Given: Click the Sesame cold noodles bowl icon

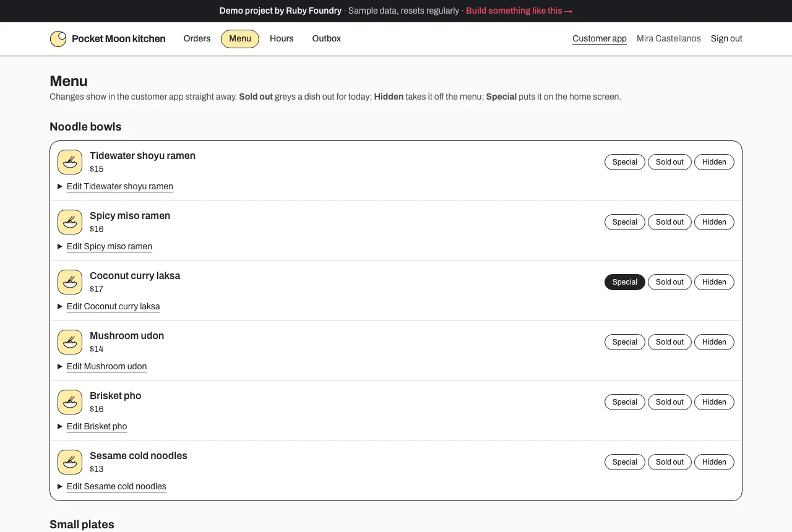Looking at the screenshot, I should click(x=70, y=462).
